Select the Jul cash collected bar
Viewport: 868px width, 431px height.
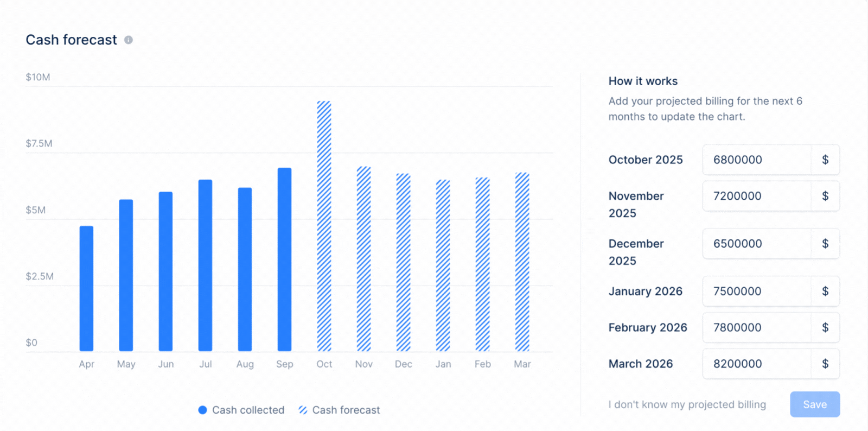205,265
